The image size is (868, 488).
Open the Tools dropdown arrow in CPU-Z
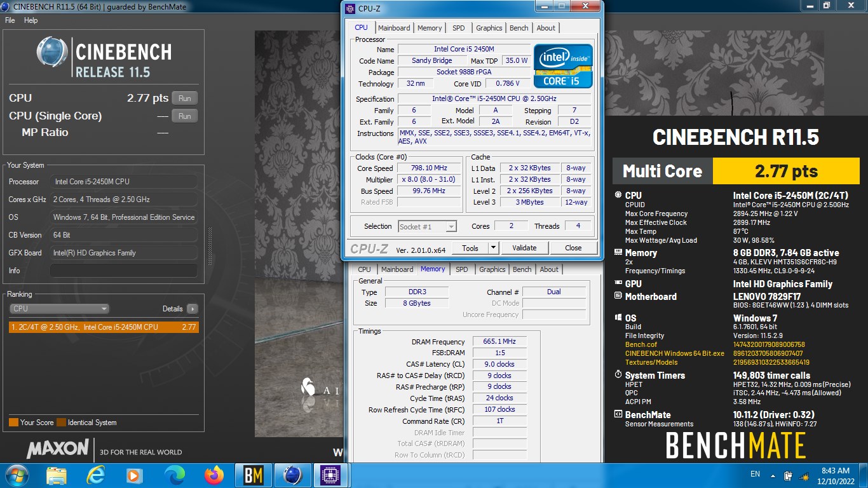[x=493, y=248]
